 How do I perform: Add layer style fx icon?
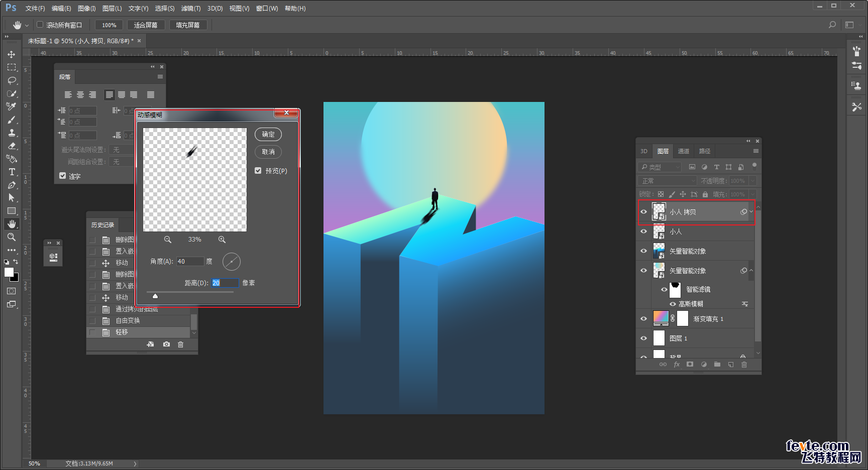(x=677, y=365)
